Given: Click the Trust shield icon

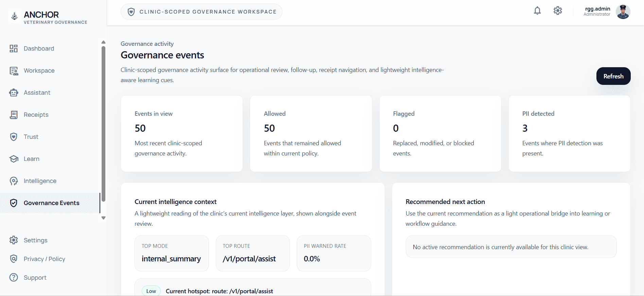Looking at the screenshot, I should coord(14,137).
